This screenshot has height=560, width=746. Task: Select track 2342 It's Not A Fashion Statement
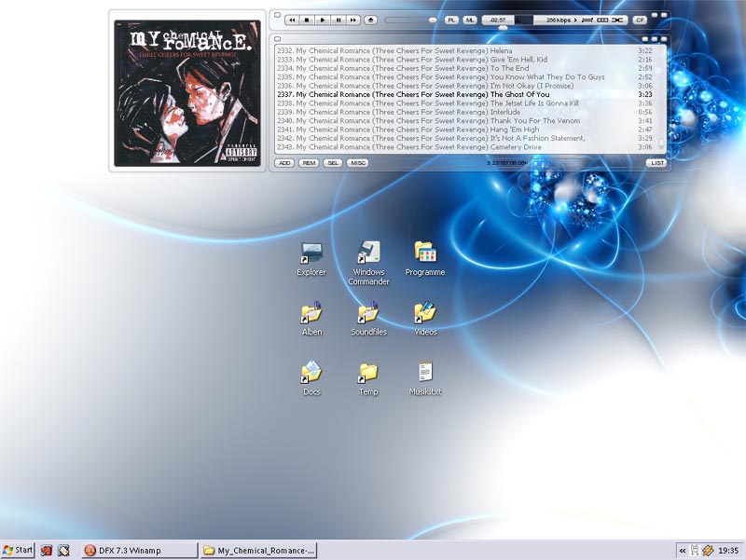(x=464, y=138)
